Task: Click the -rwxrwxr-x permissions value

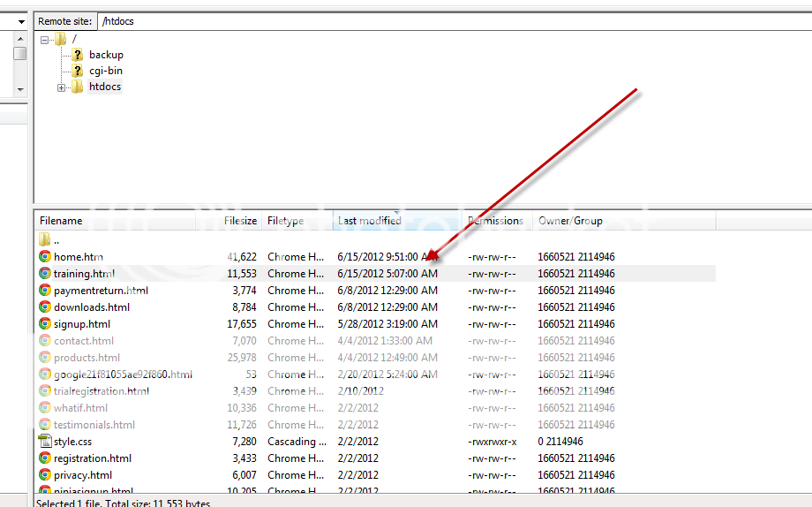Action: pos(492,441)
